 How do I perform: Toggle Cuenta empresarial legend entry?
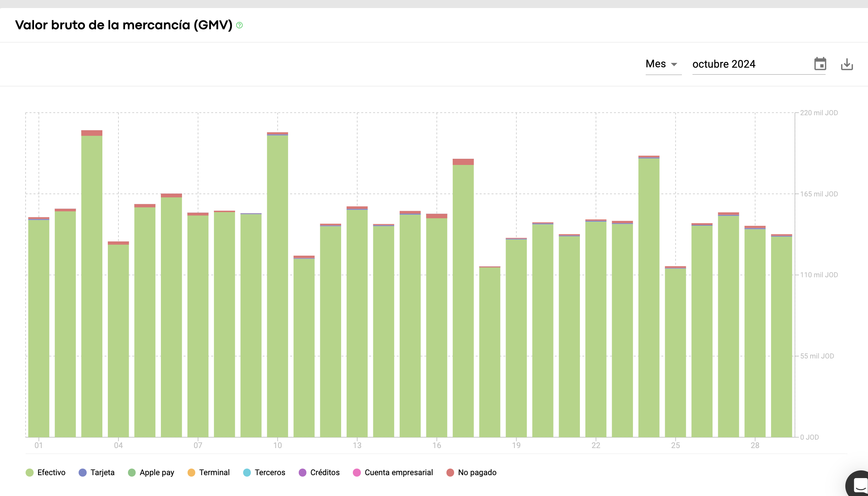tap(398, 472)
